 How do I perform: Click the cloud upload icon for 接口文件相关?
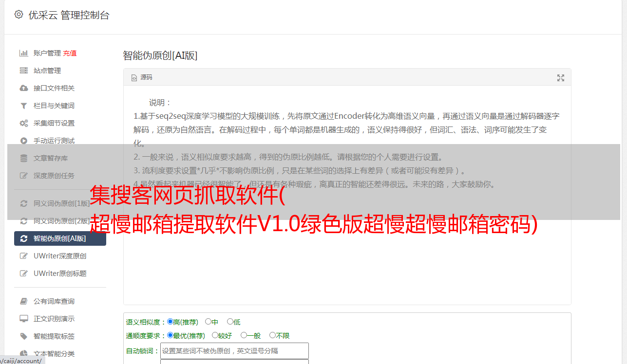[23, 88]
